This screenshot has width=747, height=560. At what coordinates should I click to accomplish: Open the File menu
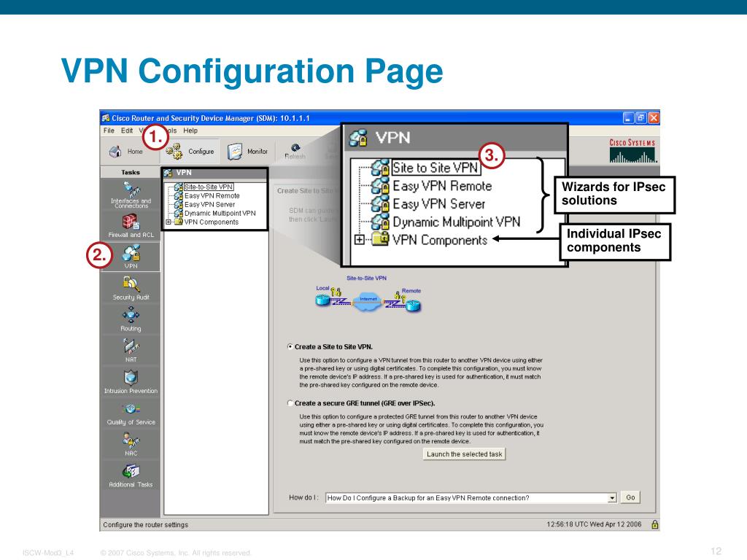[x=109, y=131]
